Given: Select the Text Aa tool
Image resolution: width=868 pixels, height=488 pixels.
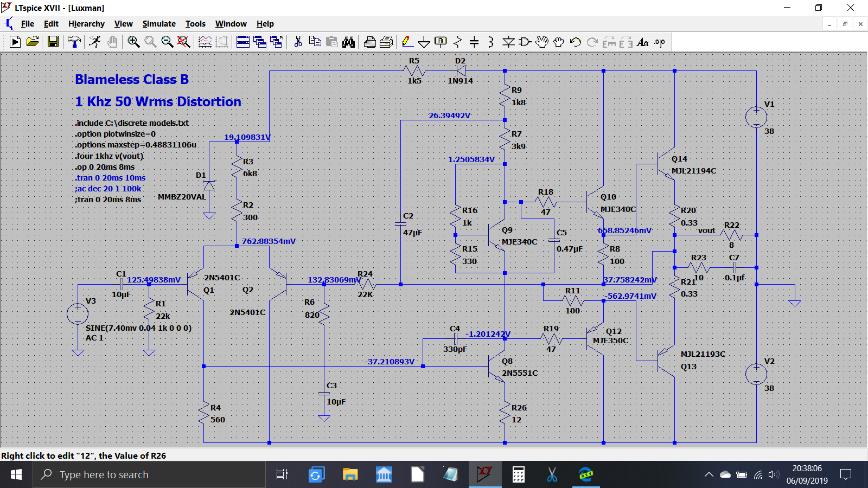Looking at the screenshot, I should pos(643,42).
